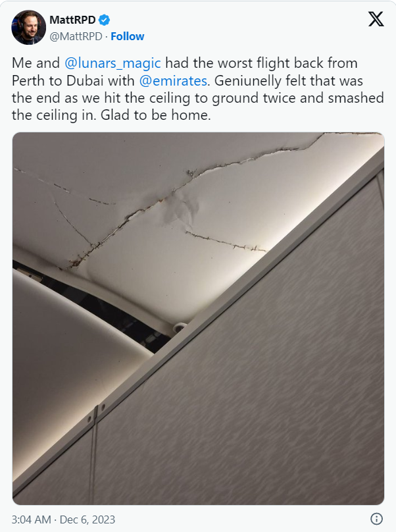Open the @lunars_magic mention
Screen dimensions: 396x532
click(x=112, y=63)
